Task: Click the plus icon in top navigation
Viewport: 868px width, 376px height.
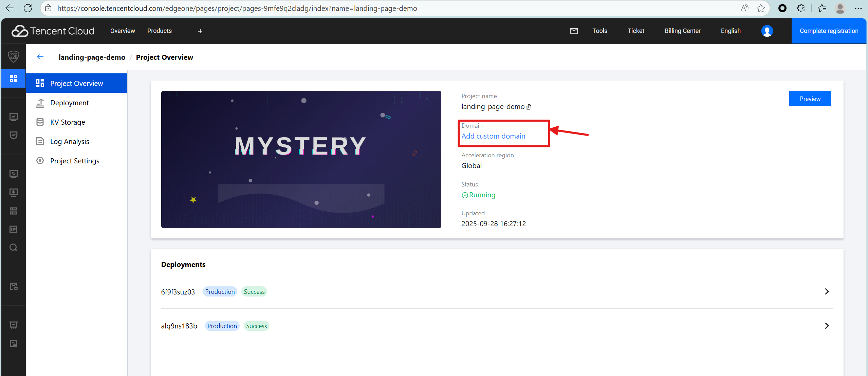Action: (200, 31)
